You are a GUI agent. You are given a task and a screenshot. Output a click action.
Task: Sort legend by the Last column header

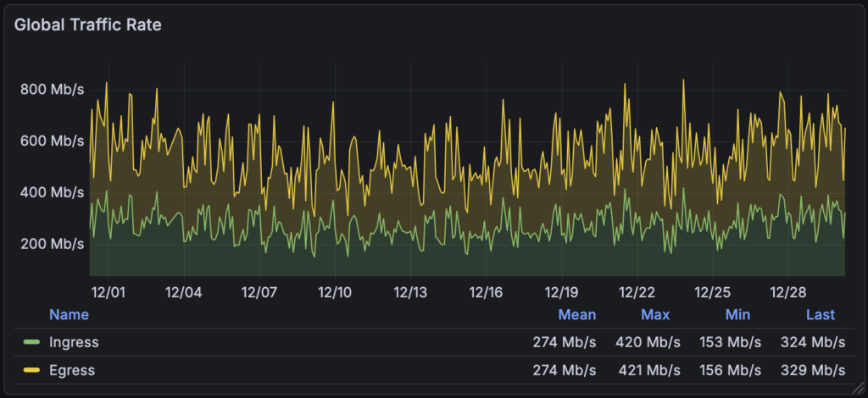click(820, 315)
